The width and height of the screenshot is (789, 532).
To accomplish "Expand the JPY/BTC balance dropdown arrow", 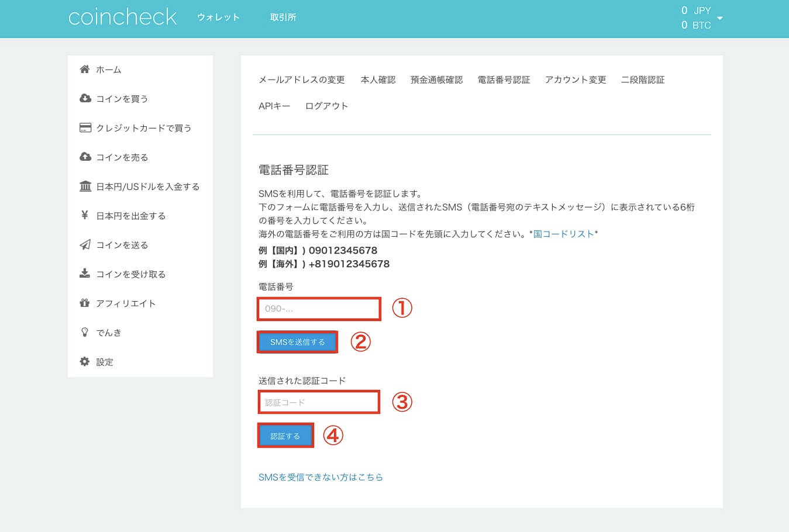I will (x=720, y=18).
